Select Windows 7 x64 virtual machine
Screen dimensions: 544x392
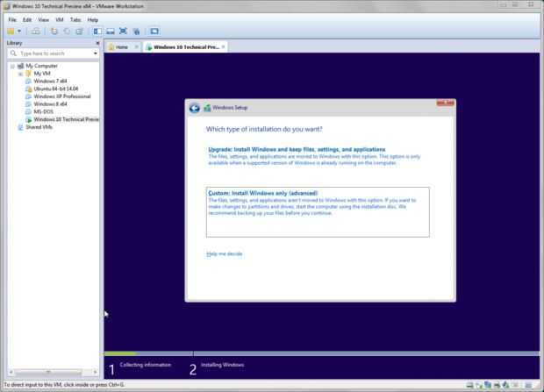50,82
